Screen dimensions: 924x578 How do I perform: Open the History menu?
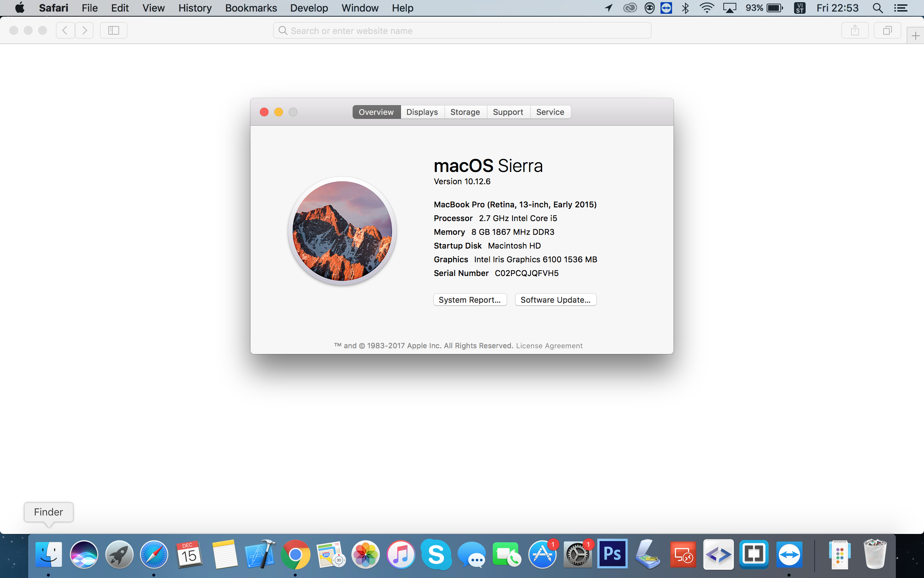pyautogui.click(x=195, y=8)
